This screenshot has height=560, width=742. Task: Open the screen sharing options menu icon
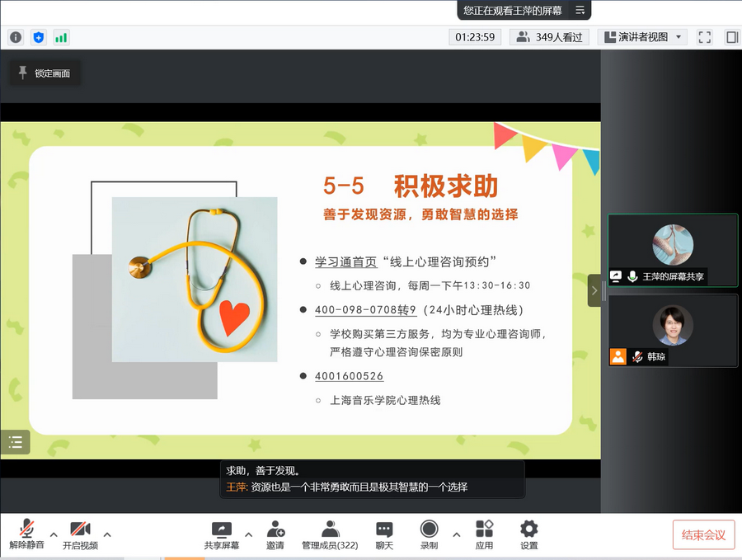click(x=580, y=10)
